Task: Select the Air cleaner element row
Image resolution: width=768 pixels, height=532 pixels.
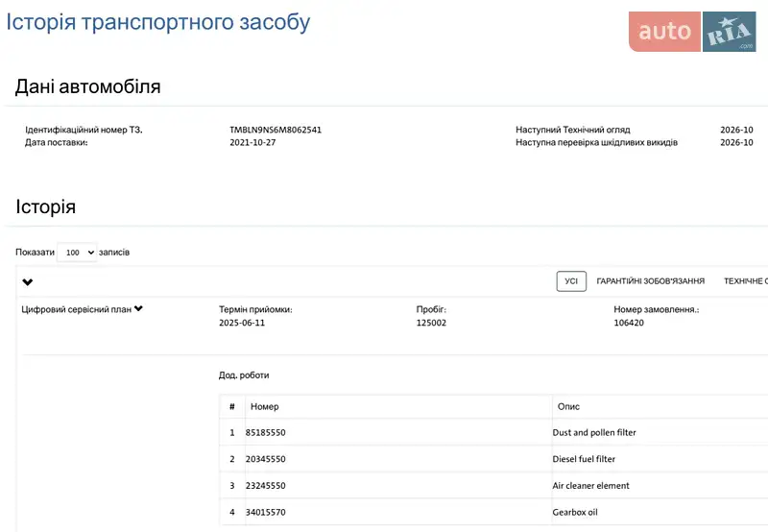Action: (590, 486)
